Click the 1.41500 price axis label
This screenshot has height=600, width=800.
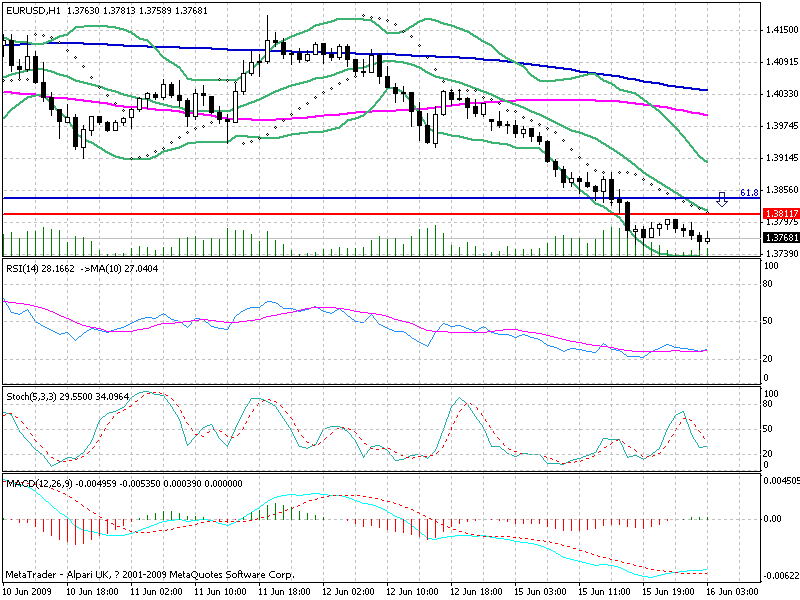782,30
